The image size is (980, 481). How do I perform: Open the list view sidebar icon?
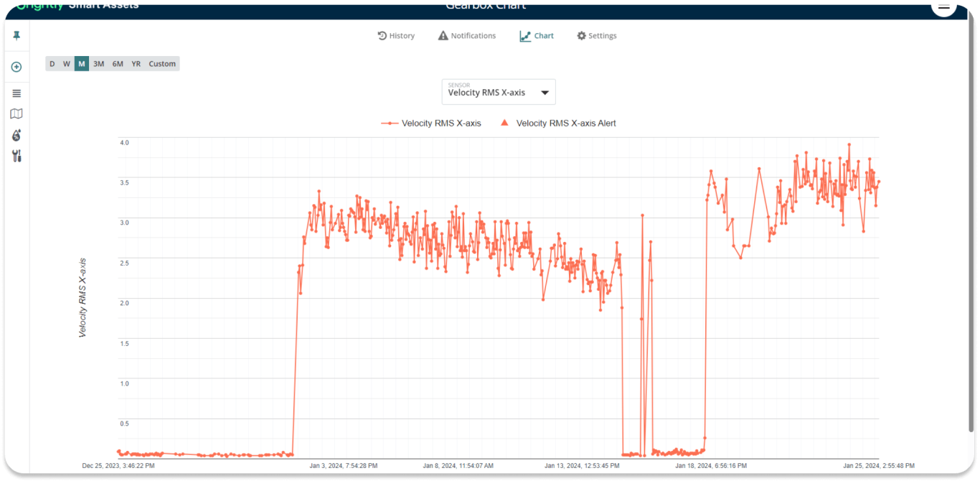coord(17,93)
